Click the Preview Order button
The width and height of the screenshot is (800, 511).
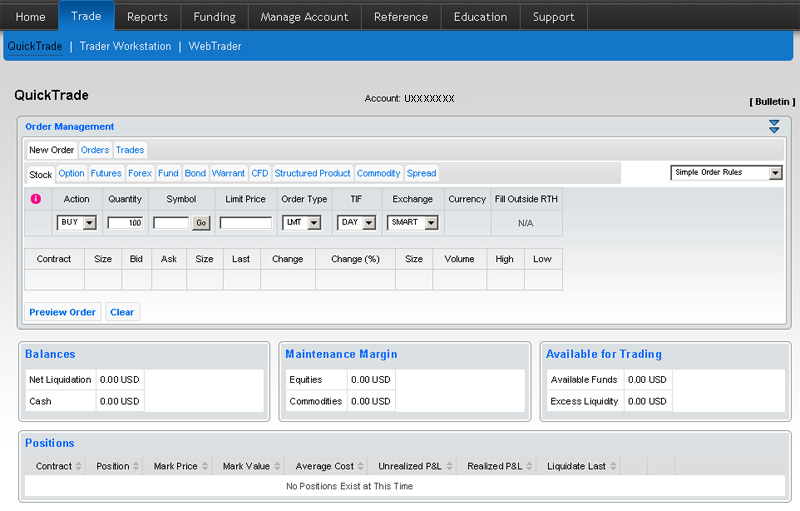tap(62, 312)
